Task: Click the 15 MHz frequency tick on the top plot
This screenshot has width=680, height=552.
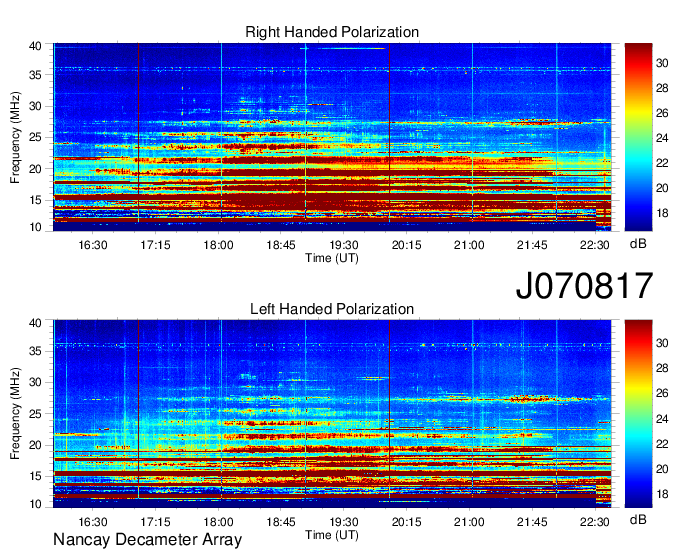Action: [35, 200]
